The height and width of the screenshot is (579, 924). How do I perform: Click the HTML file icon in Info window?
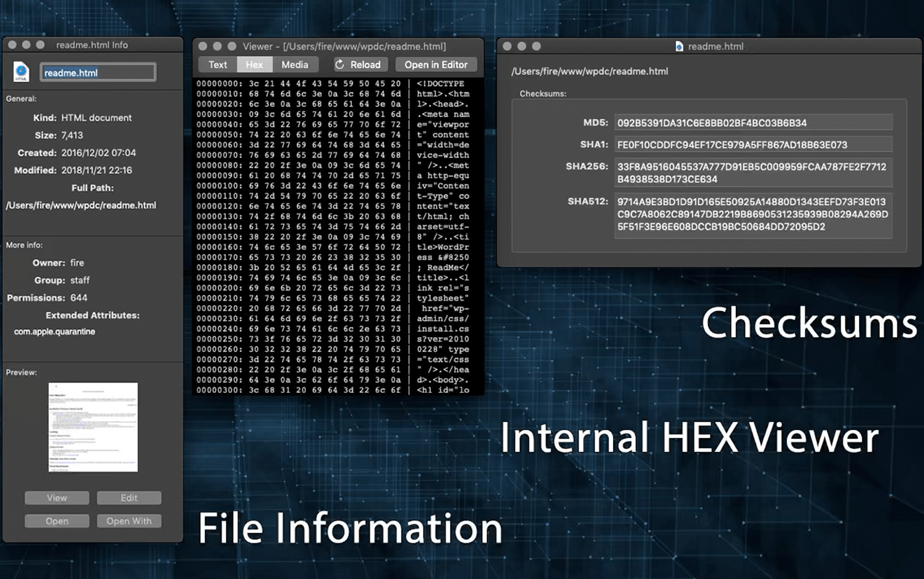tap(21, 72)
